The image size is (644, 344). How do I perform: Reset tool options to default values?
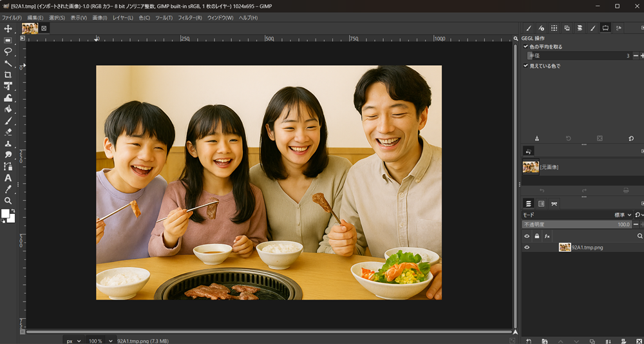click(631, 139)
